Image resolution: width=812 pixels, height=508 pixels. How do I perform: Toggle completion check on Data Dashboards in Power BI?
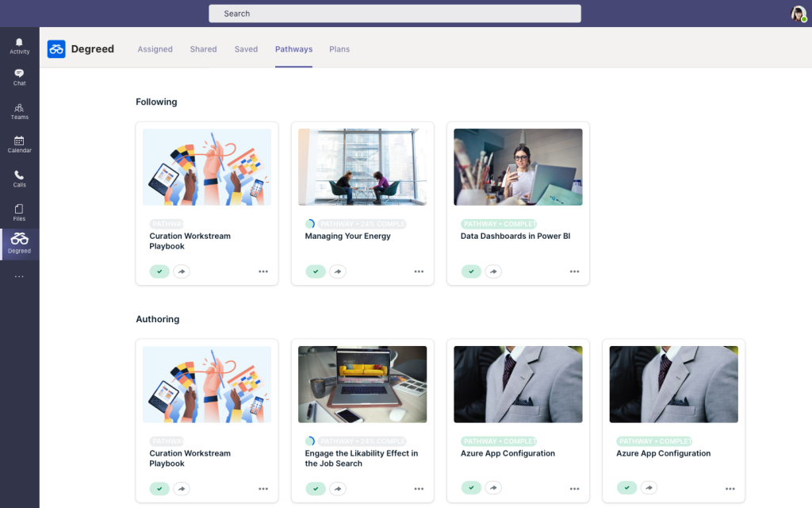click(471, 271)
